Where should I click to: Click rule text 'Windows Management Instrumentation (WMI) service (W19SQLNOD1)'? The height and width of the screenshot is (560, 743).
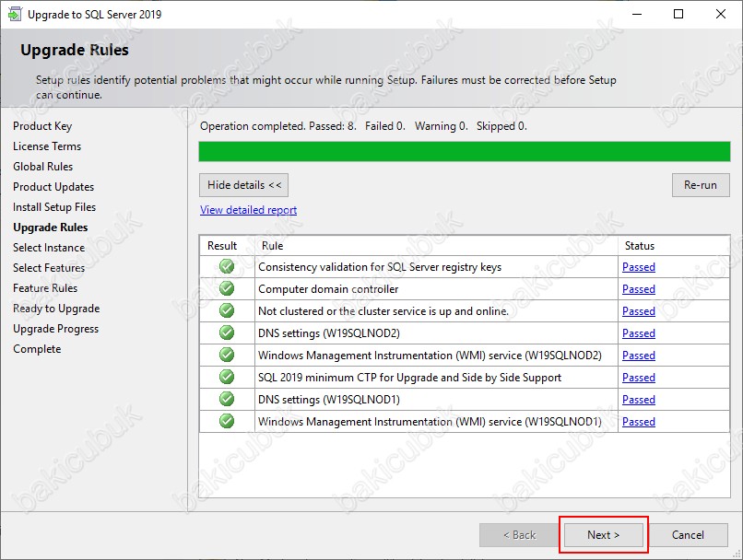[430, 421]
